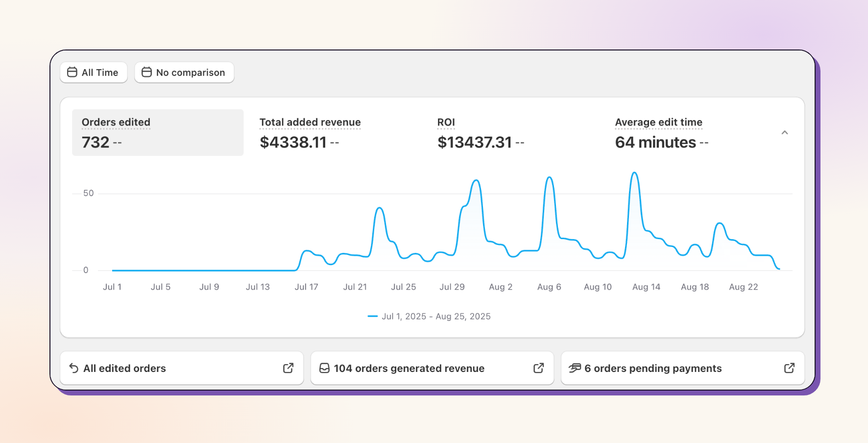Click external link icon on generated revenue card

point(538,368)
